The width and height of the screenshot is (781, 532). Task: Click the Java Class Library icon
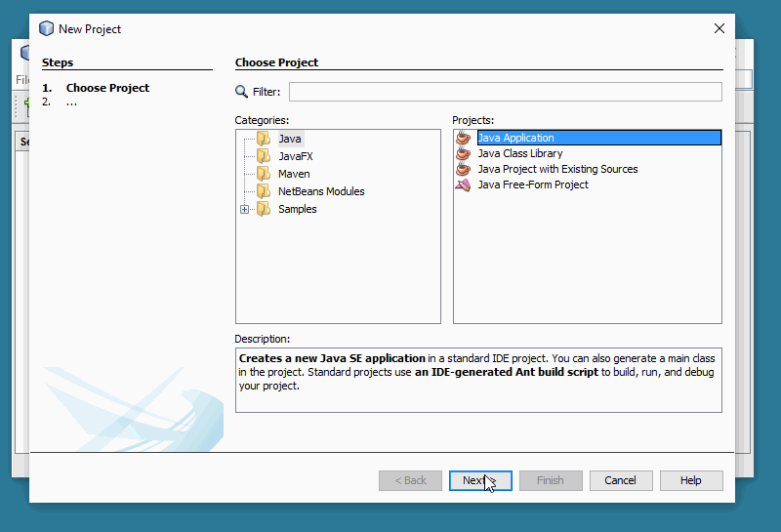point(464,153)
